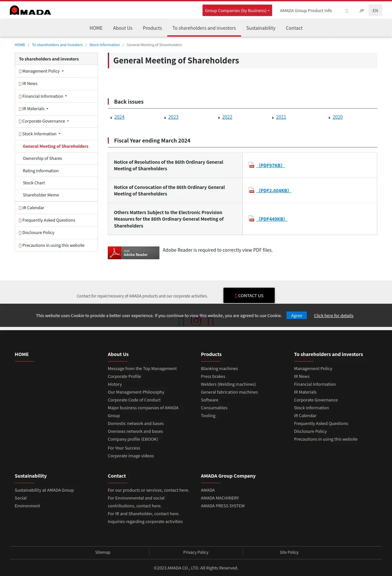The width and height of the screenshot is (392, 576).
Task: Click here for details cookie link
Action: pos(334,315)
